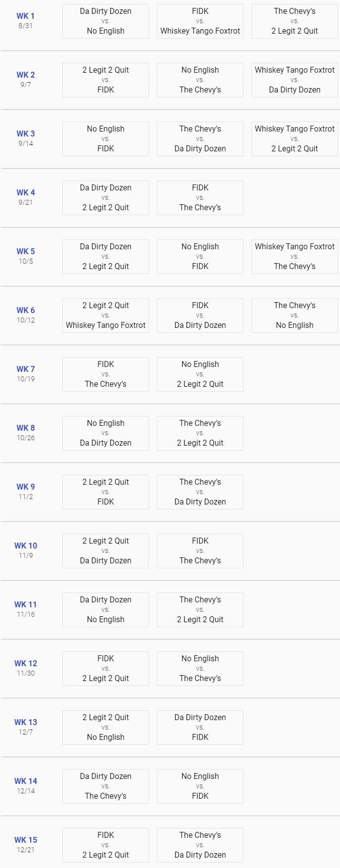Viewport: 340px width, 868px height.
Task: Open WK 4 FIDK vs. The Chevy's matchup
Action: [x=200, y=198]
